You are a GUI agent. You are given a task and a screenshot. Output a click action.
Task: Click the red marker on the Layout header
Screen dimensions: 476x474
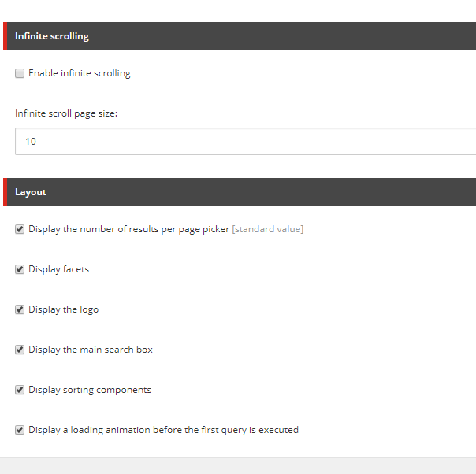[x=6, y=192]
